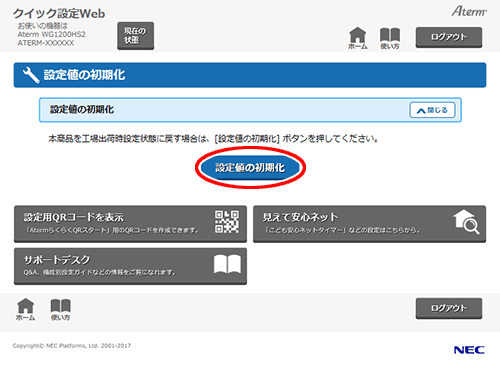Click the 設定値の初期化 light-blue section header
The width and height of the screenshot is (500, 370).
pyautogui.click(x=250, y=110)
